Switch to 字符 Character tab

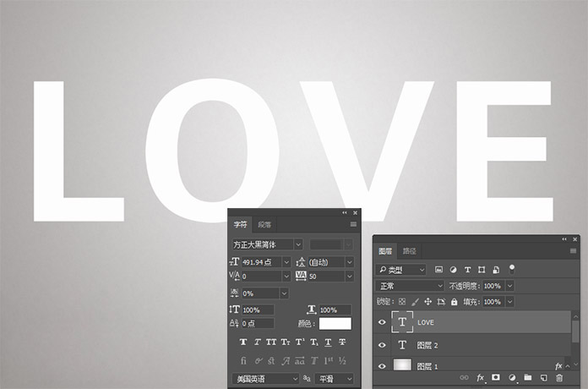tap(241, 224)
